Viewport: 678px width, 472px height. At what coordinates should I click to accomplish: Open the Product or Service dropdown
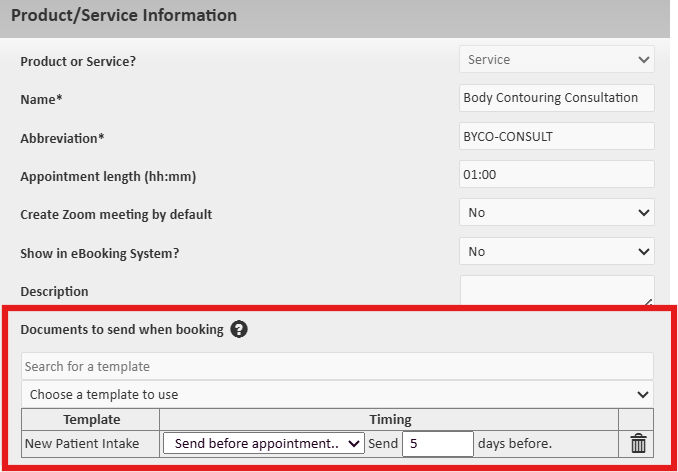(x=556, y=60)
